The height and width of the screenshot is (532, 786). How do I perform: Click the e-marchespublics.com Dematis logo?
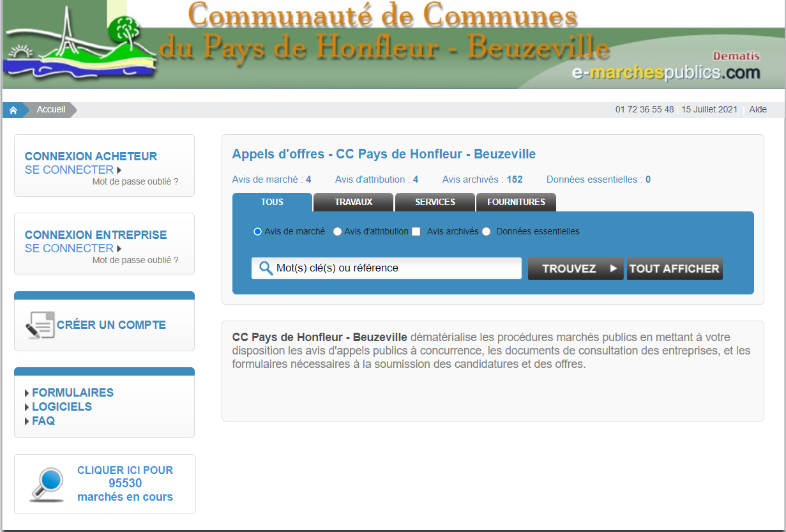click(666, 66)
